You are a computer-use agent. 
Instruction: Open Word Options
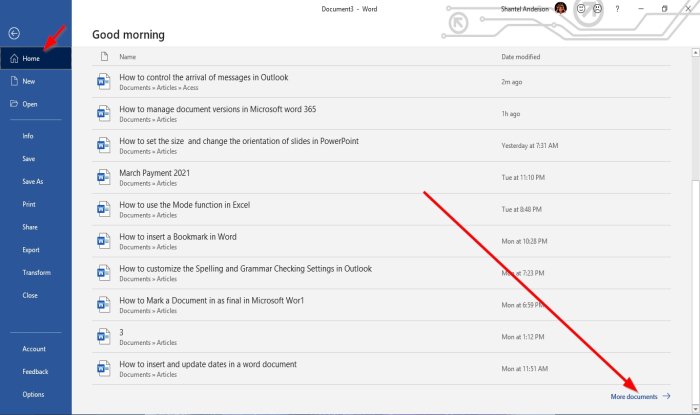[x=33, y=394]
